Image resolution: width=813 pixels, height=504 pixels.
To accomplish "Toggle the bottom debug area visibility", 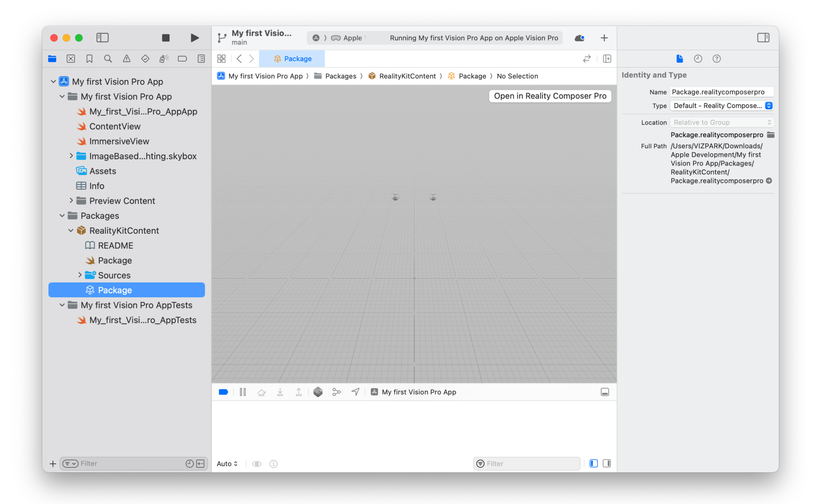I will point(605,392).
